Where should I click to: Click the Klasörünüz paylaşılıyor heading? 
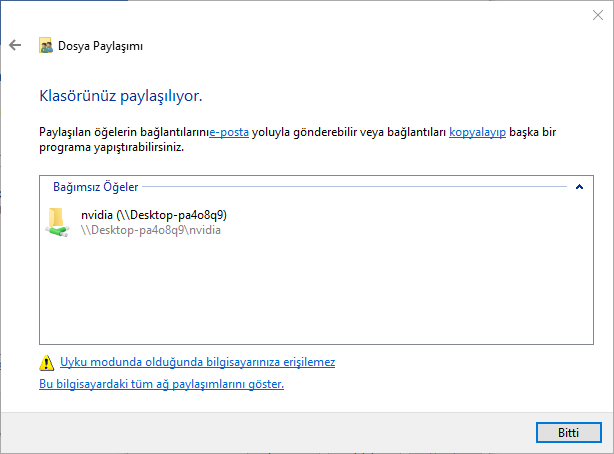[120, 97]
